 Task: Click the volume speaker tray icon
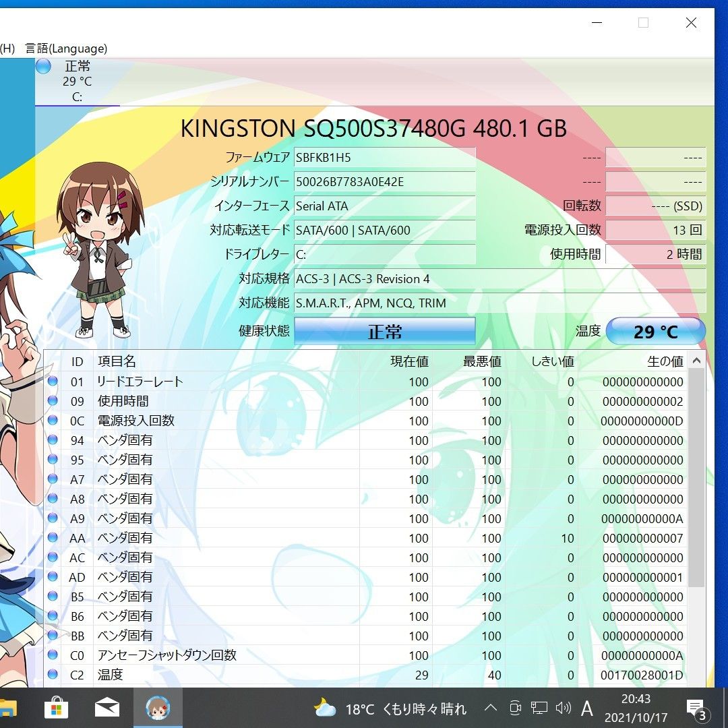(x=563, y=708)
